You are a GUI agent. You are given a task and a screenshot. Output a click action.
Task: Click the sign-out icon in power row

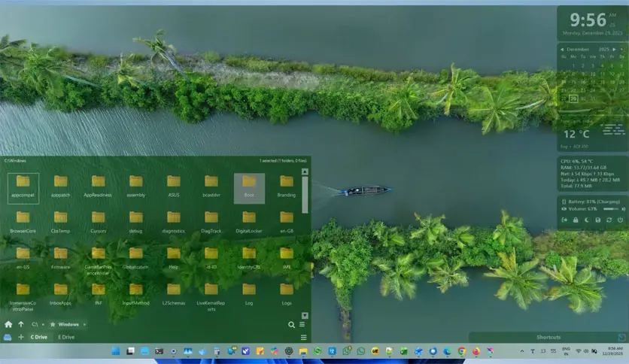[x=564, y=220]
